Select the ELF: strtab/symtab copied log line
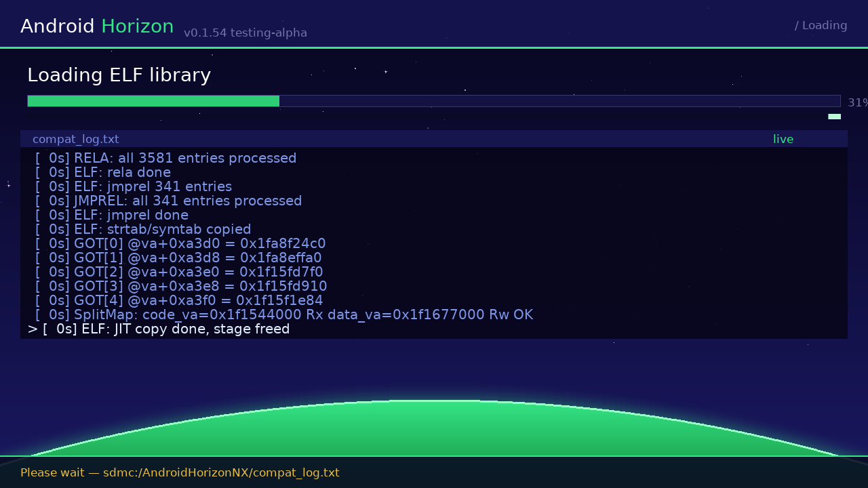The width and height of the screenshot is (868, 488). click(x=143, y=229)
